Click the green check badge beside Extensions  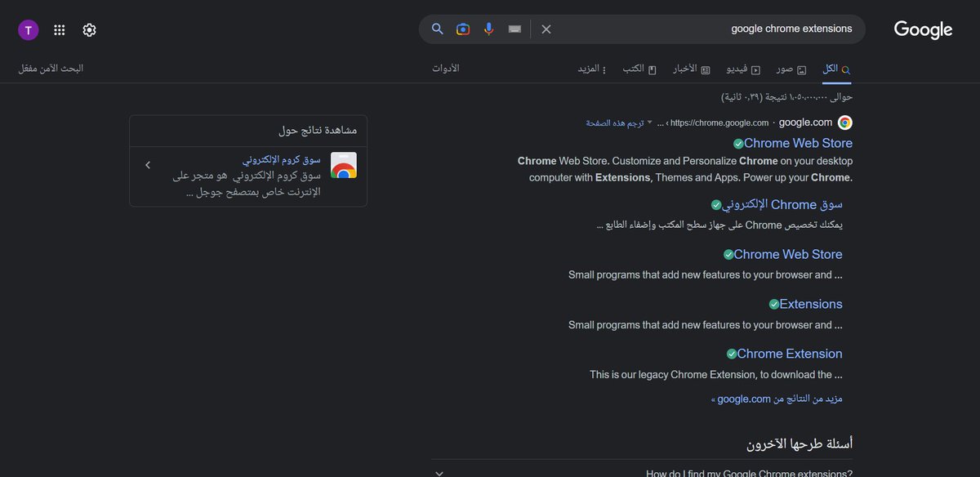(x=774, y=304)
